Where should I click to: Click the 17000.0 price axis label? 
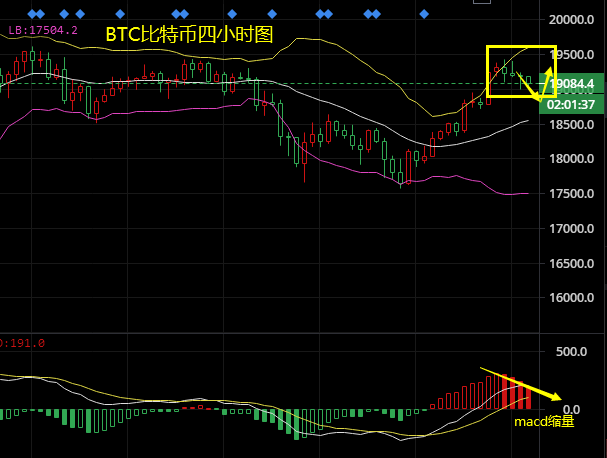571,228
